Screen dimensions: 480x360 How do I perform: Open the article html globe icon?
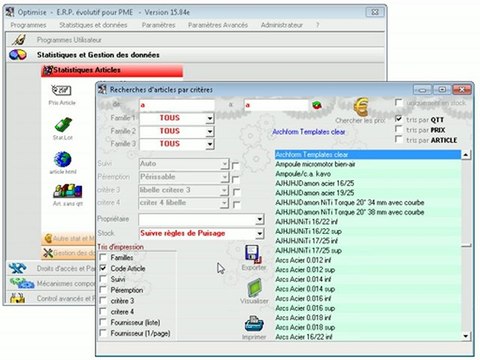click(63, 159)
